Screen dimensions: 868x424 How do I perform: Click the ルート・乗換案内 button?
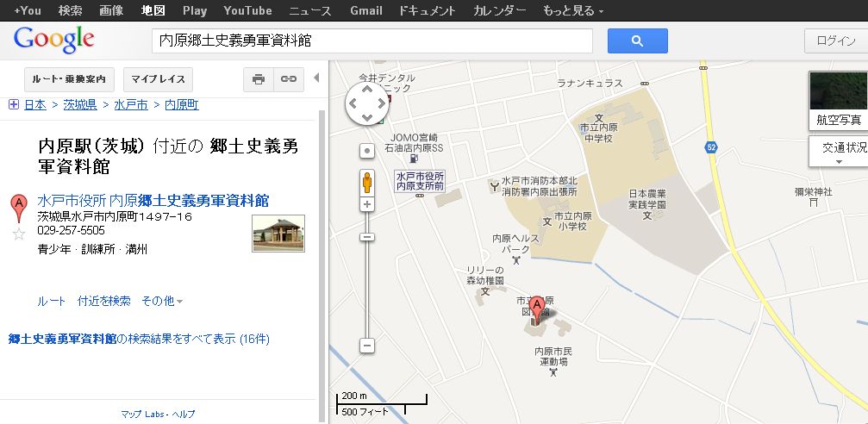[x=69, y=79]
